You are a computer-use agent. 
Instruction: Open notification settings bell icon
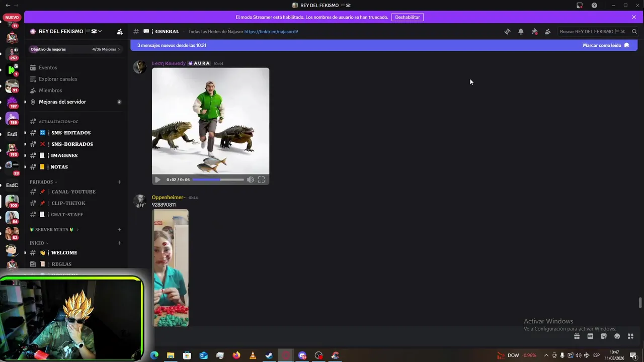[x=521, y=31]
